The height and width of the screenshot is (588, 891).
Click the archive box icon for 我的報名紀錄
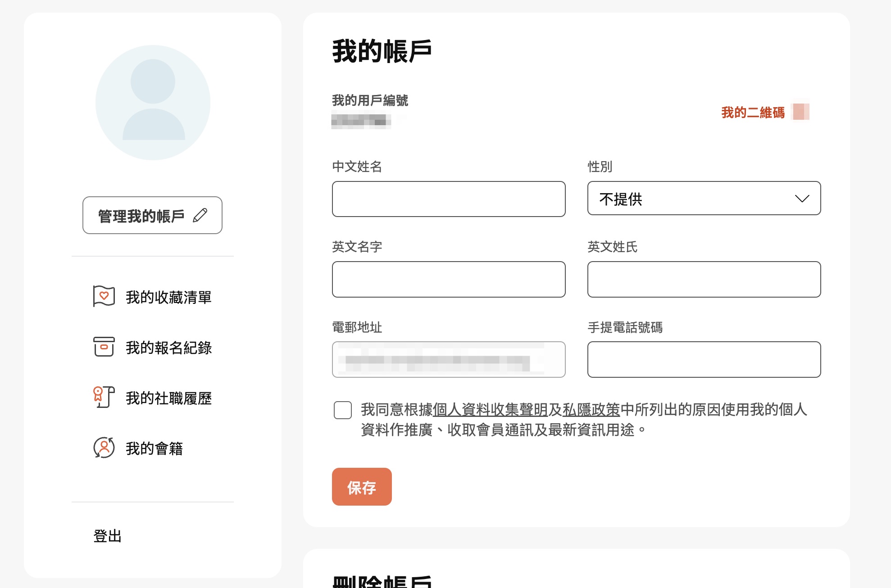coord(104,347)
